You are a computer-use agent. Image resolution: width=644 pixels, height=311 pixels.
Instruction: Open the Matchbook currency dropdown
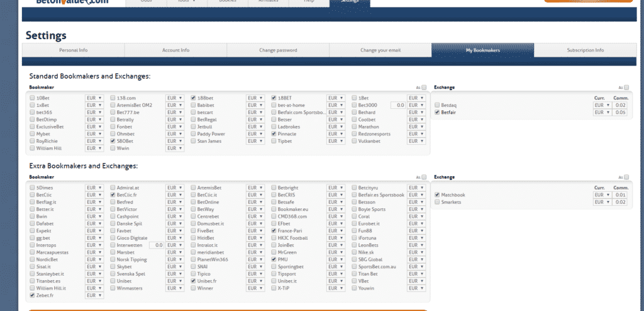[602, 195]
